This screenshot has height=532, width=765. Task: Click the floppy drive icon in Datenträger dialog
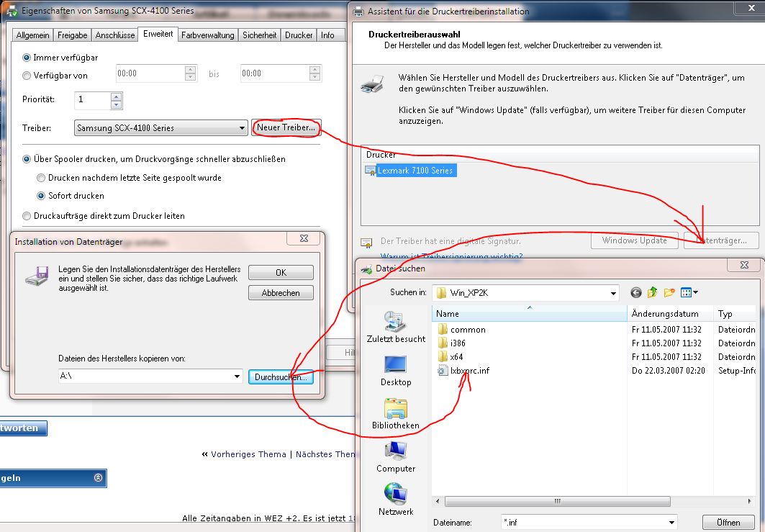37,276
